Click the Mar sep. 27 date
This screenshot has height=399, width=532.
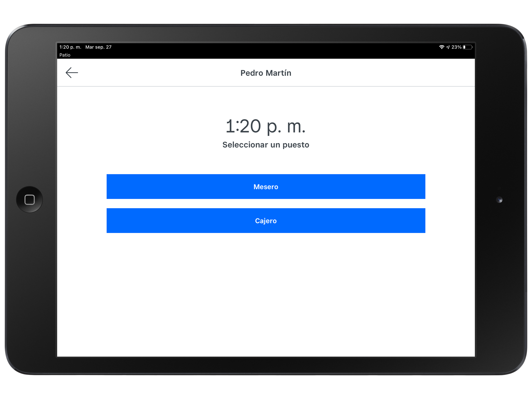(98, 47)
